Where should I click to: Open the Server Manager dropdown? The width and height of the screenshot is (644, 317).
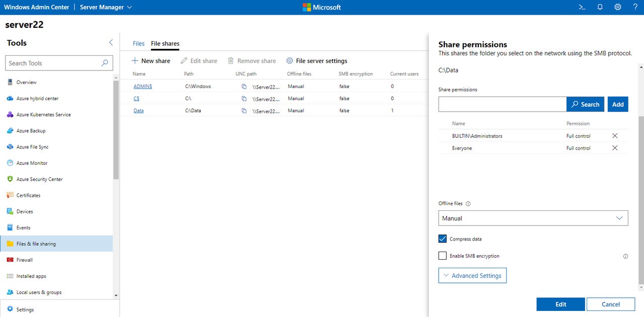[106, 7]
